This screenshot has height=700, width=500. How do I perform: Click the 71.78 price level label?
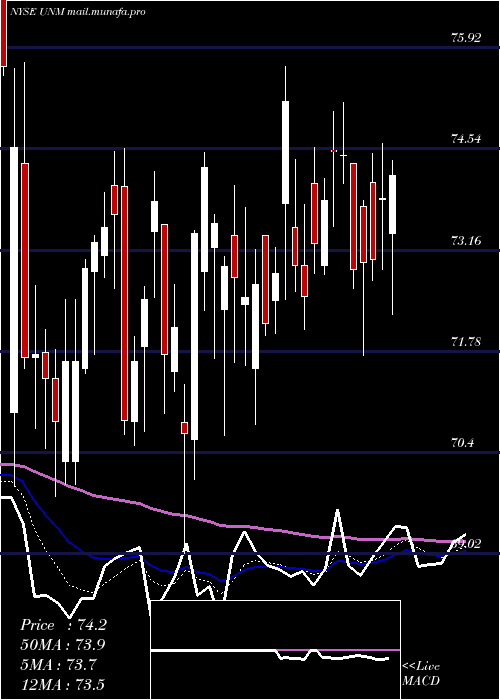[x=466, y=342]
